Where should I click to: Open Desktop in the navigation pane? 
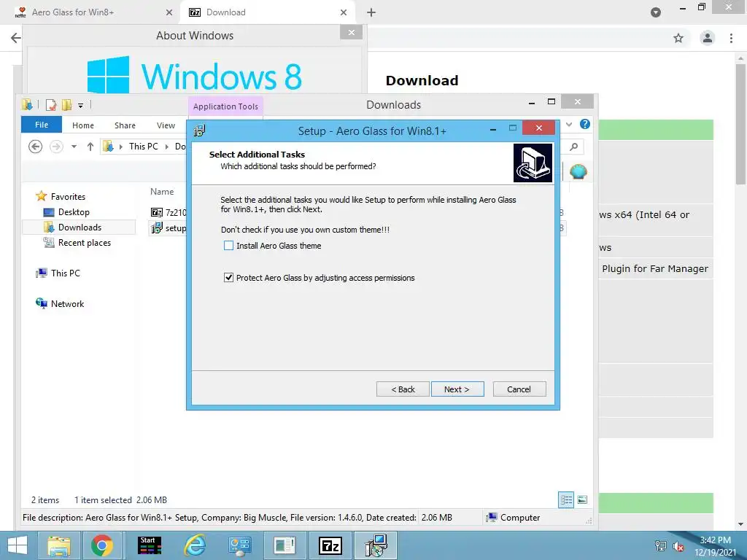pyautogui.click(x=74, y=212)
